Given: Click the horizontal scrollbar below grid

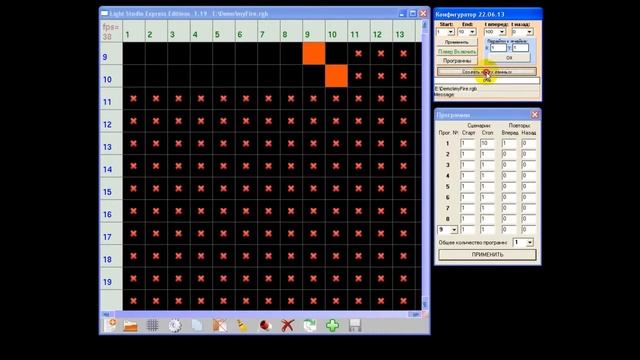Looking at the screenshot, I should 261,314.
